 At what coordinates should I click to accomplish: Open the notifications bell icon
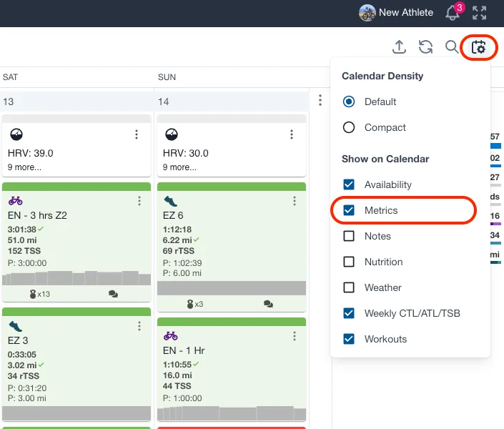click(x=453, y=13)
